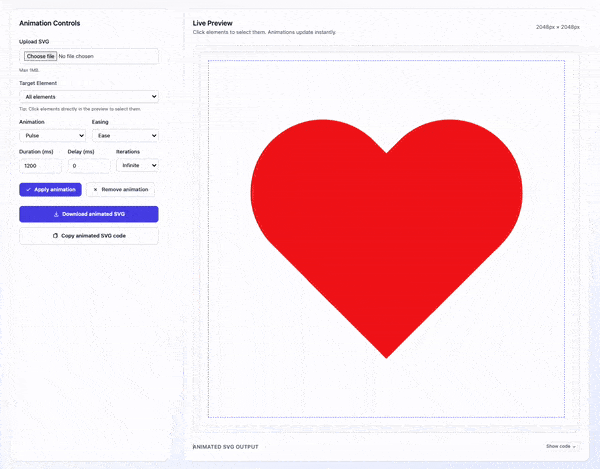This screenshot has width=600, height=469.
Task: Click the 'Live Preview' heading
Action: [x=212, y=23]
